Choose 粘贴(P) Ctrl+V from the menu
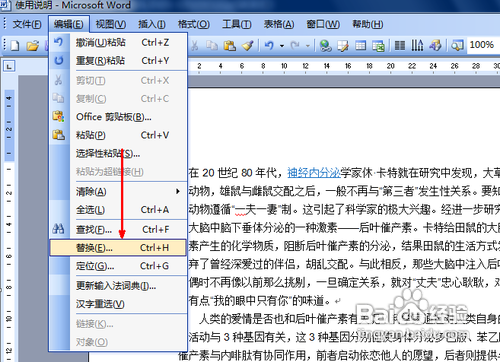Image resolution: width=500 pixels, height=362 pixels. pyautogui.click(x=118, y=135)
